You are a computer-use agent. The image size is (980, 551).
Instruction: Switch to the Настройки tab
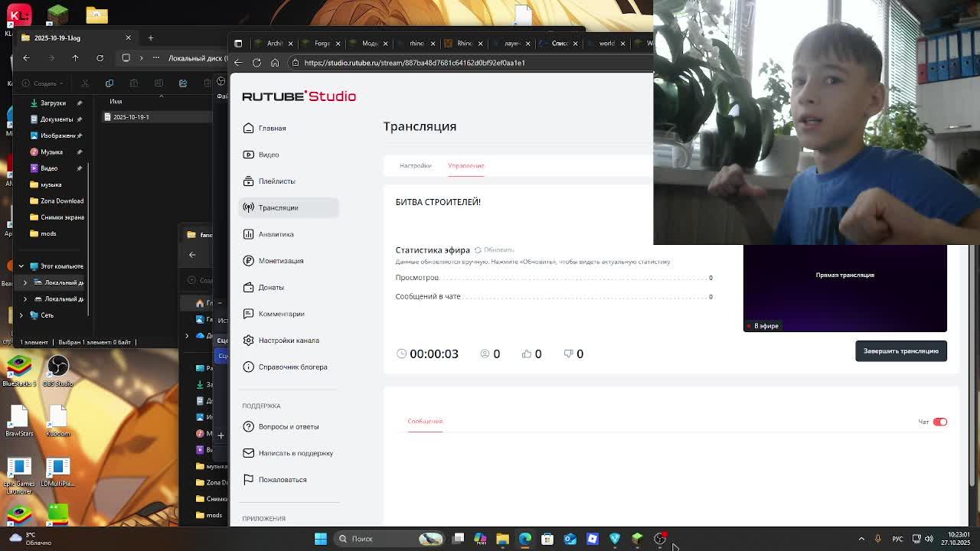click(x=415, y=165)
